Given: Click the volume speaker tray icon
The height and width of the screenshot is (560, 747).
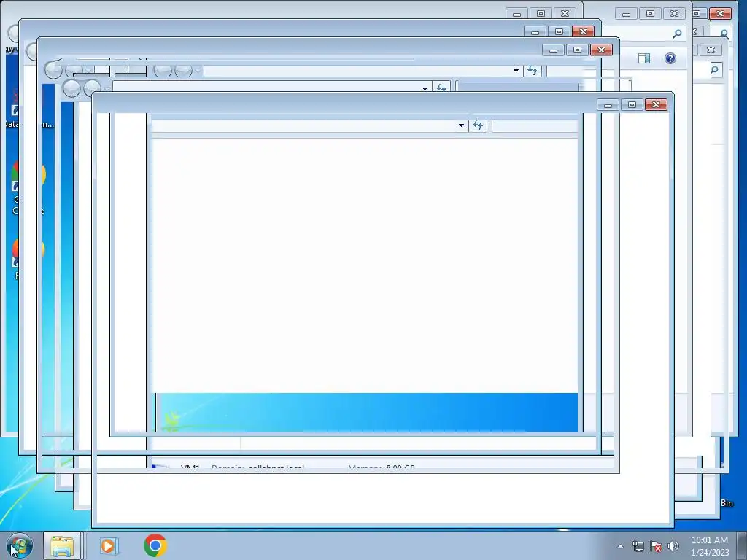Looking at the screenshot, I should click(673, 546).
